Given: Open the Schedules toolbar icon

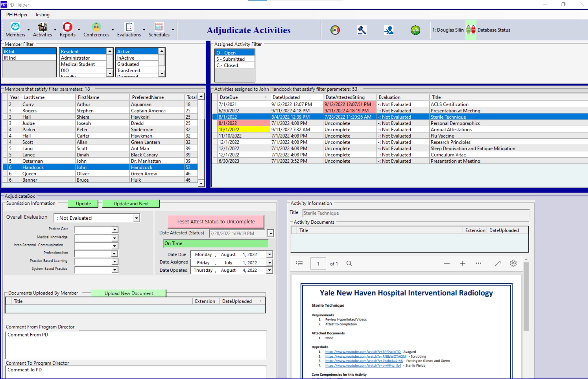Looking at the screenshot, I should (x=159, y=30).
